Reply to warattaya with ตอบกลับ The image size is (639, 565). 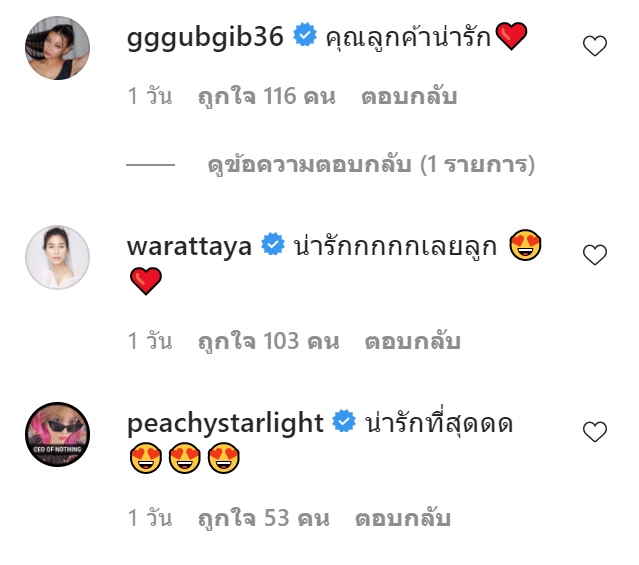pos(412,341)
